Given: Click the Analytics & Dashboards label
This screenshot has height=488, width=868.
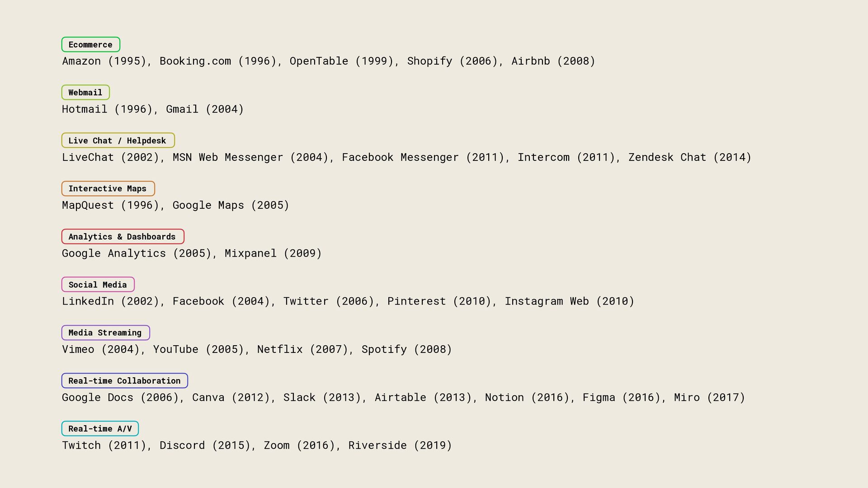Looking at the screenshot, I should (x=123, y=237).
